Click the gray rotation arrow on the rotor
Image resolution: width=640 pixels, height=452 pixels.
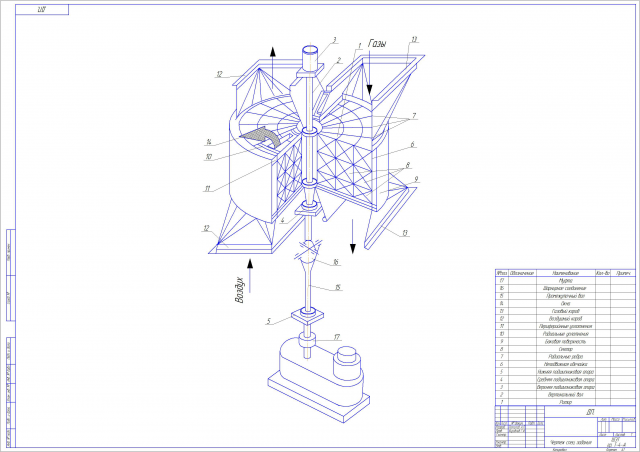[x=261, y=137]
